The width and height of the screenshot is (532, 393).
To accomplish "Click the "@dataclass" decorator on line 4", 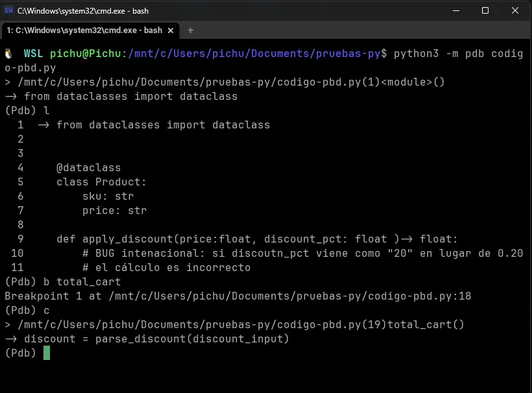I will [88, 167].
